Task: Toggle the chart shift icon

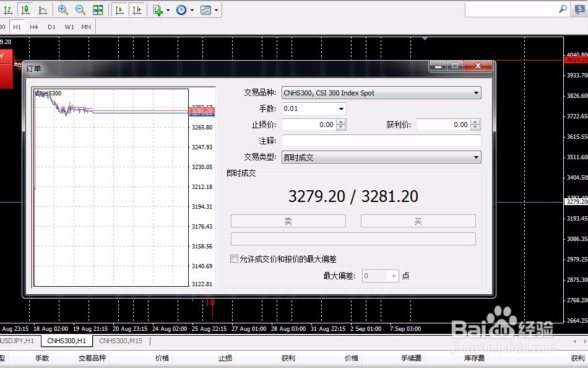Action: [136, 10]
